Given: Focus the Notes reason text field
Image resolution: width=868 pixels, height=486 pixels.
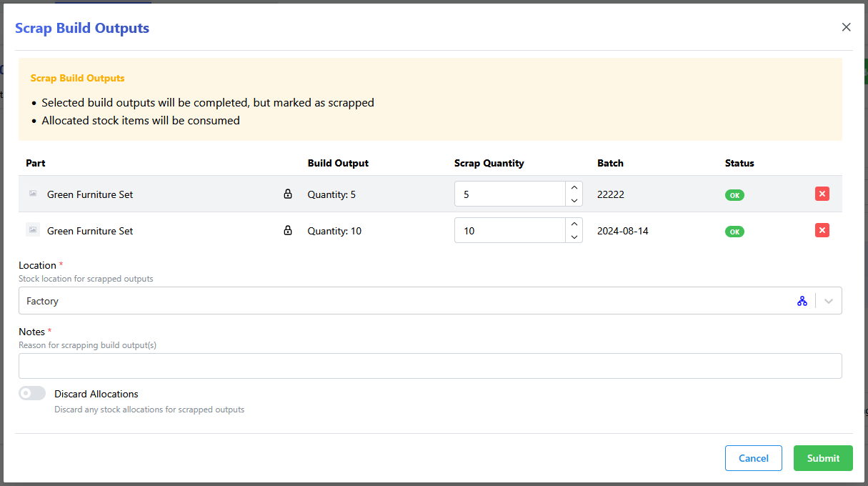Looking at the screenshot, I should [x=430, y=366].
